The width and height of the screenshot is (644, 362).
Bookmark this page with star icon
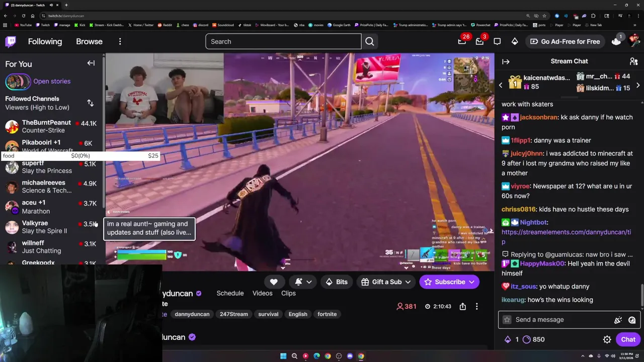click(544, 16)
